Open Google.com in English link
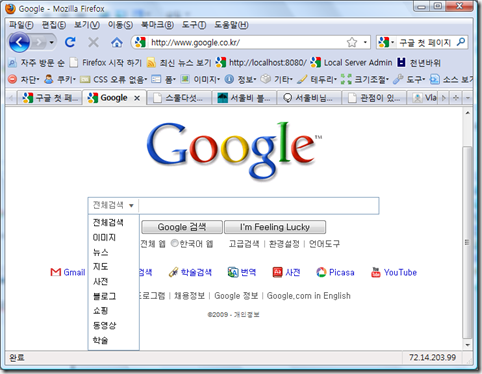 pyautogui.click(x=309, y=296)
